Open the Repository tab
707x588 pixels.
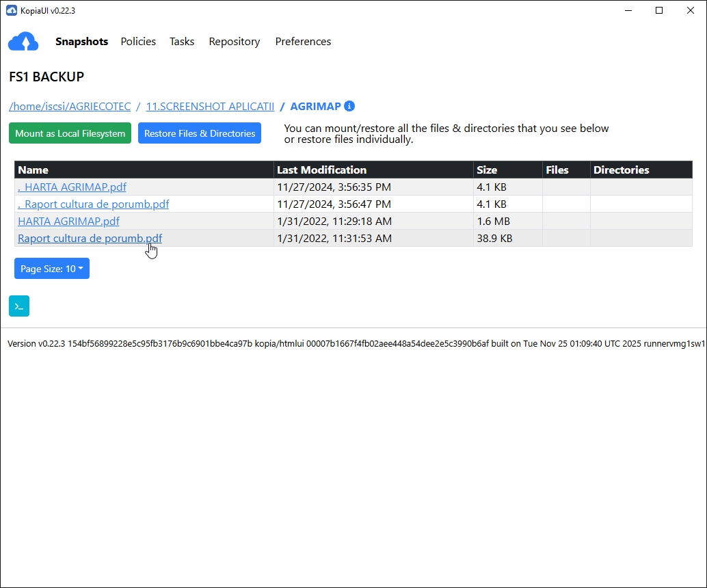(235, 42)
